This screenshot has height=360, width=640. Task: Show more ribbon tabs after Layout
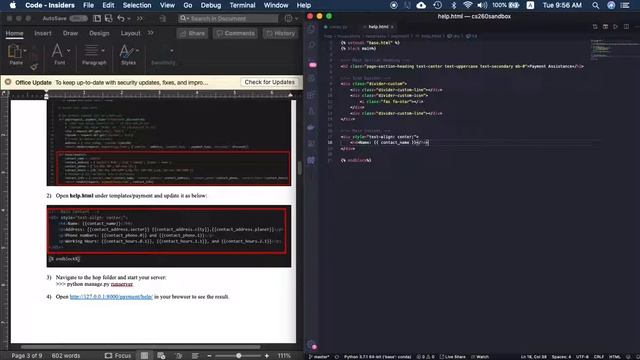(151, 33)
